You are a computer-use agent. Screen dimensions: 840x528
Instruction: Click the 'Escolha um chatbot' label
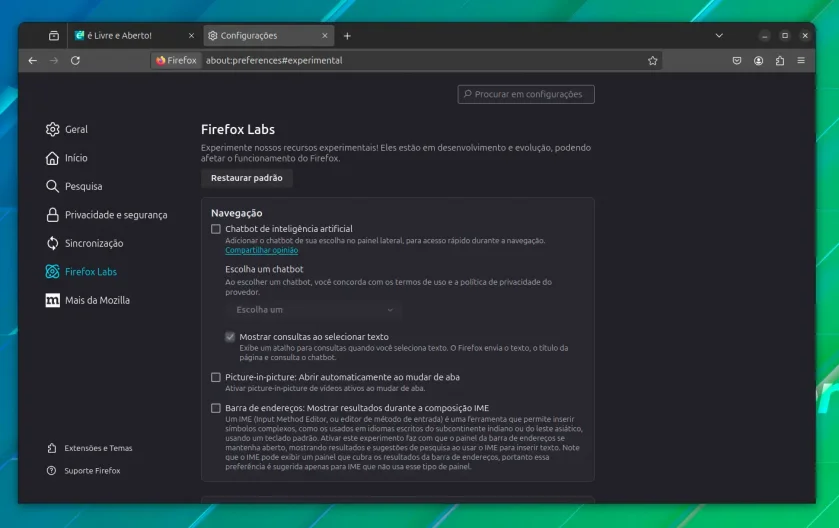[x=264, y=269]
